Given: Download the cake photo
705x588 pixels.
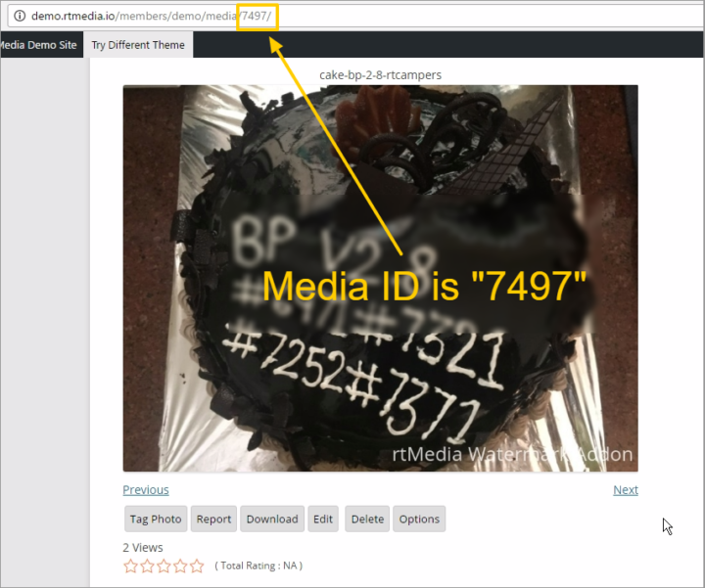Looking at the screenshot, I should (x=271, y=519).
